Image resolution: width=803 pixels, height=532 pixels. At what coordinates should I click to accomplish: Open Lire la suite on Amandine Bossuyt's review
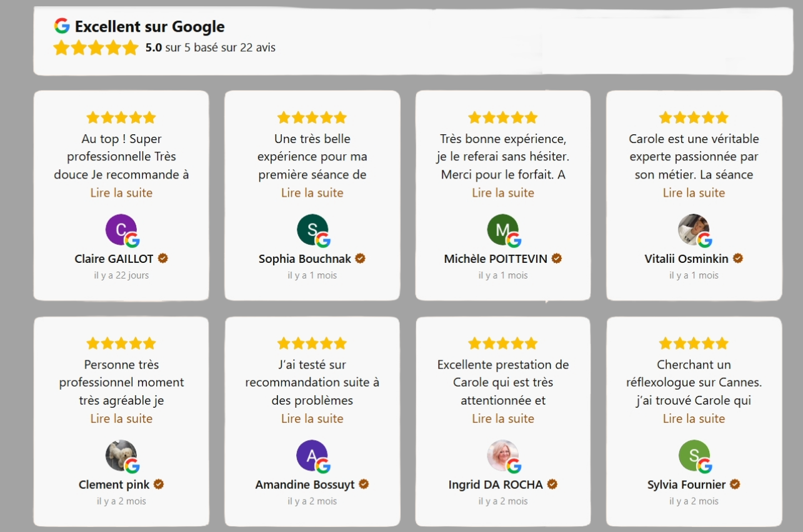[312, 419]
